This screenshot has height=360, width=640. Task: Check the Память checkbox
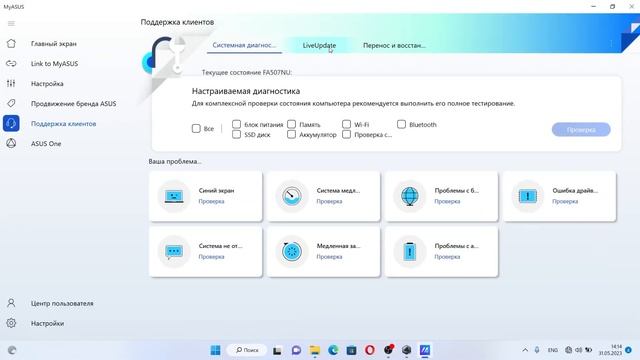coord(291,124)
